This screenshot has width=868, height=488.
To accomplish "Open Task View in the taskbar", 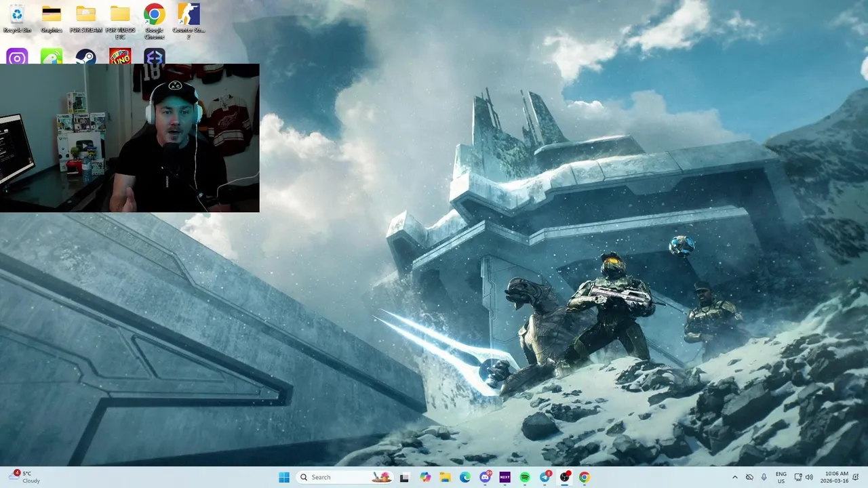I will tap(404, 477).
